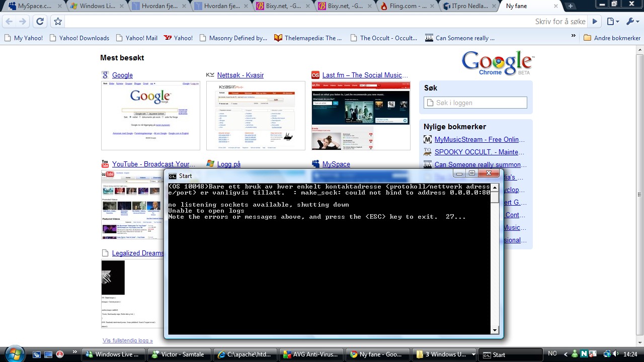Open the Andre bokmerker folder
The image size is (644, 362).
(x=612, y=38)
